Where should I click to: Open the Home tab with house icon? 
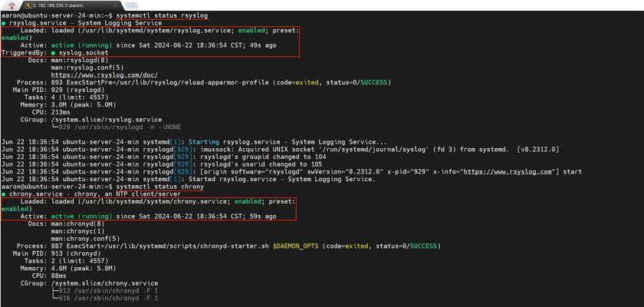(x=11, y=5)
